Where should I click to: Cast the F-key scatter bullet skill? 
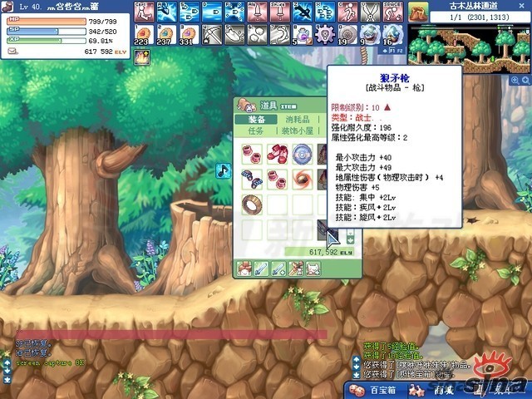(234, 12)
